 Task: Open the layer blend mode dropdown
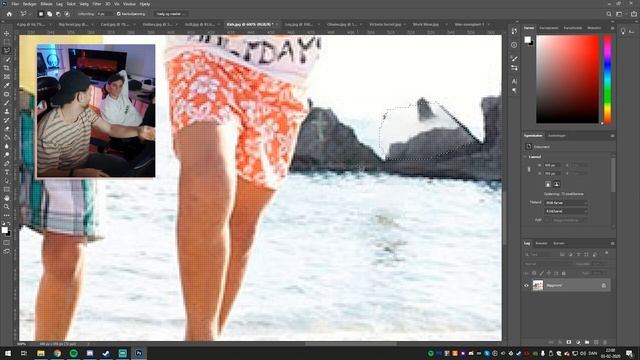pyautogui.click(x=549, y=264)
